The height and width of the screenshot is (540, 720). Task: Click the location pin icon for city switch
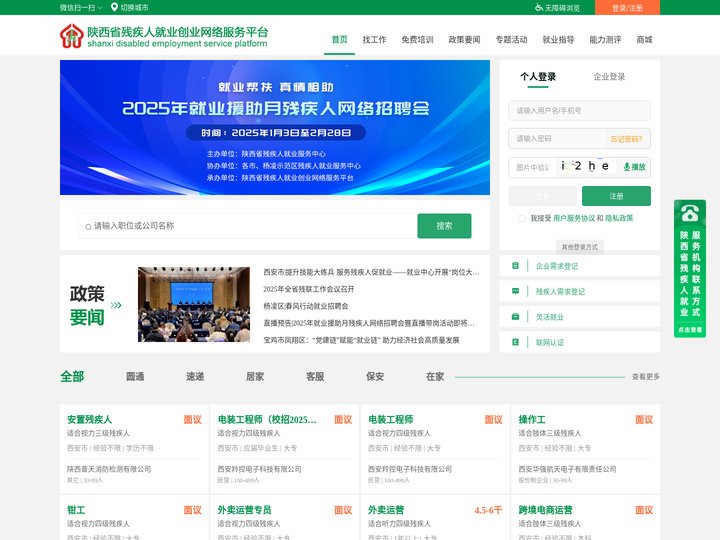(114, 7)
